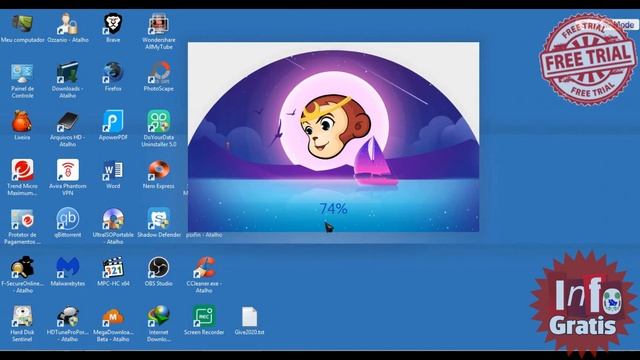Image resolution: width=640 pixels, height=360 pixels.
Task: Open Wondershare AllMyTube icon
Action: coord(159,24)
